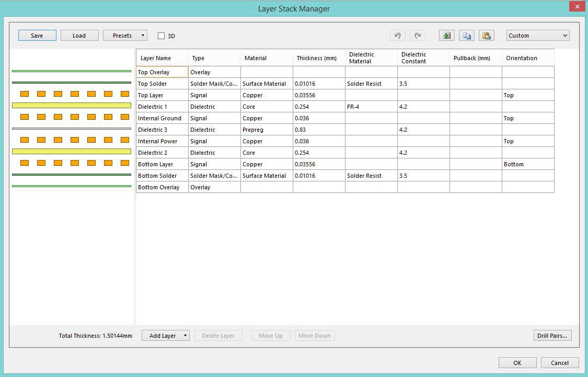The width and height of the screenshot is (588, 377).
Task: Enable the 3D checkbox
Action: tap(162, 36)
